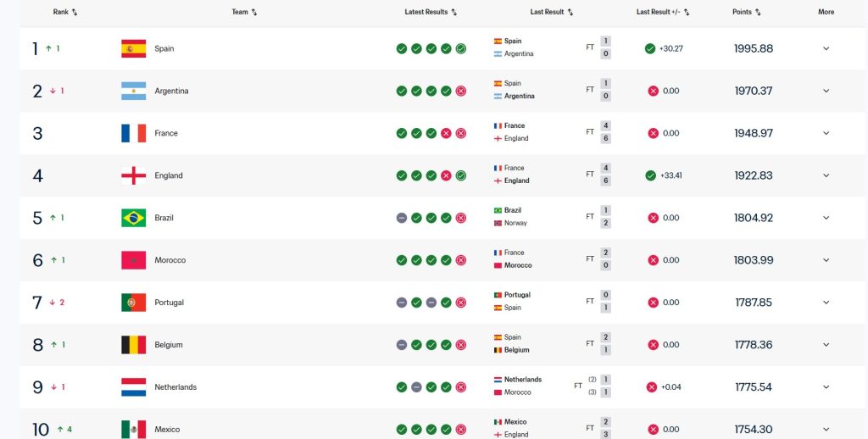Image resolution: width=868 pixels, height=439 pixels.
Task: Sort table by Points column
Action: coord(746,12)
